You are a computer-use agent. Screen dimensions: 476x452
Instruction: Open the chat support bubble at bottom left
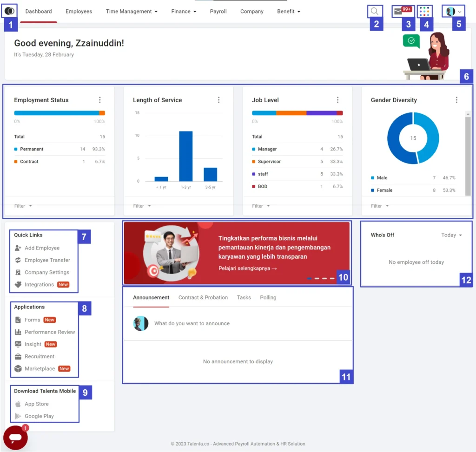15,437
